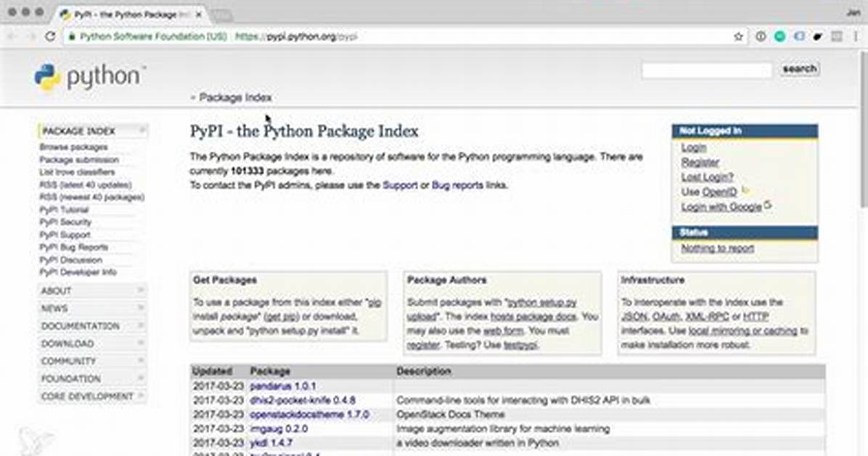868x456 pixels.
Task: Open the Package submission link
Action: point(79,160)
